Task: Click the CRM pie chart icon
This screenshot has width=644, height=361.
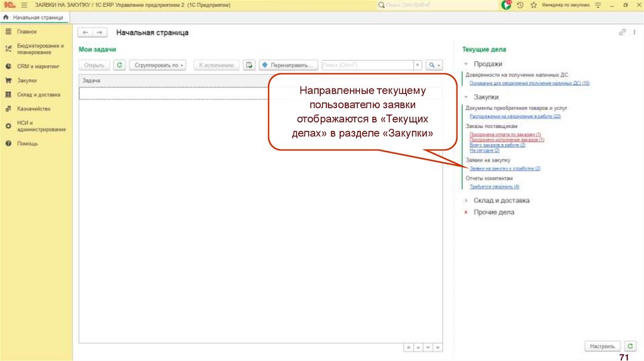Action: point(8,66)
